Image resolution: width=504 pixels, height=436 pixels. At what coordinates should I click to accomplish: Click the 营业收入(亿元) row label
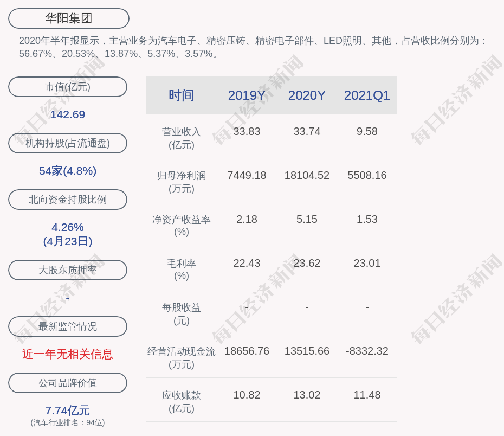[x=182, y=138]
